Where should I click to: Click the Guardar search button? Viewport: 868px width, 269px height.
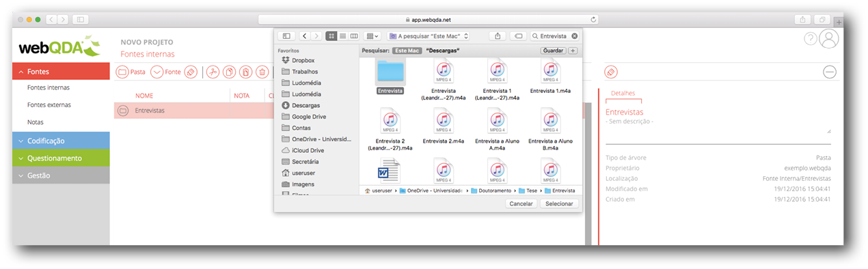coord(552,51)
